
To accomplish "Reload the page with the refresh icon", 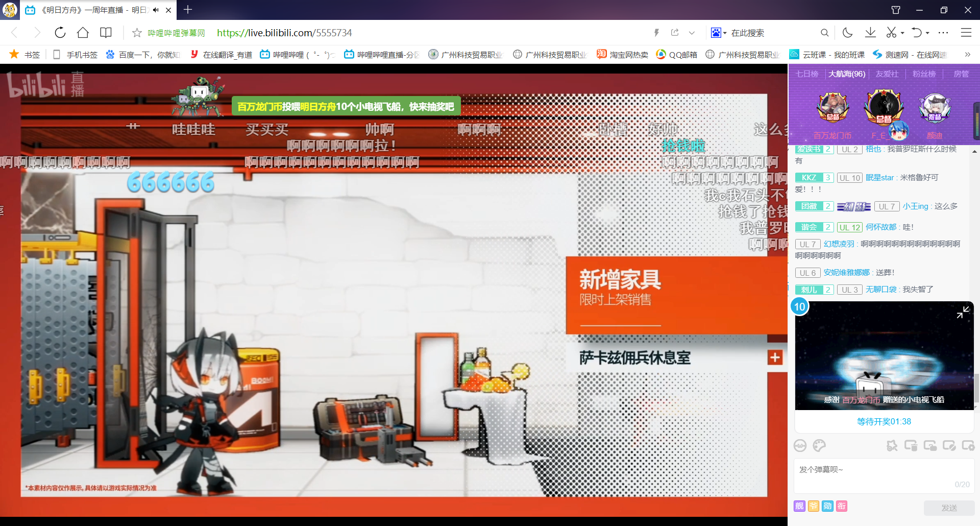I will 60,33.
